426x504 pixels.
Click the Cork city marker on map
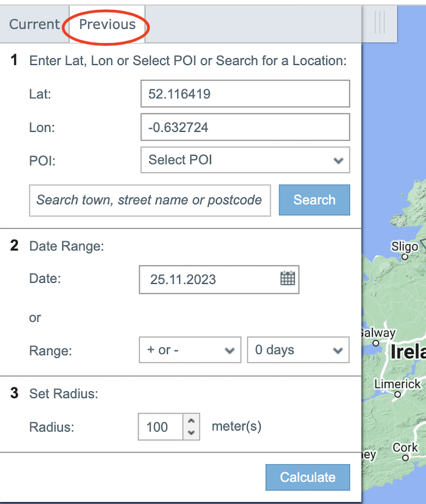pyautogui.click(x=403, y=459)
